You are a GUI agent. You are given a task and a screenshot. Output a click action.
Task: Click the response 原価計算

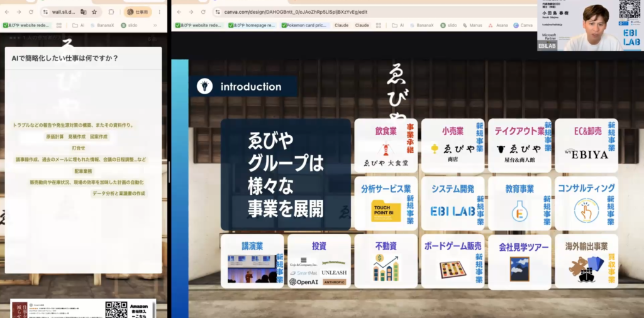pyautogui.click(x=55, y=136)
